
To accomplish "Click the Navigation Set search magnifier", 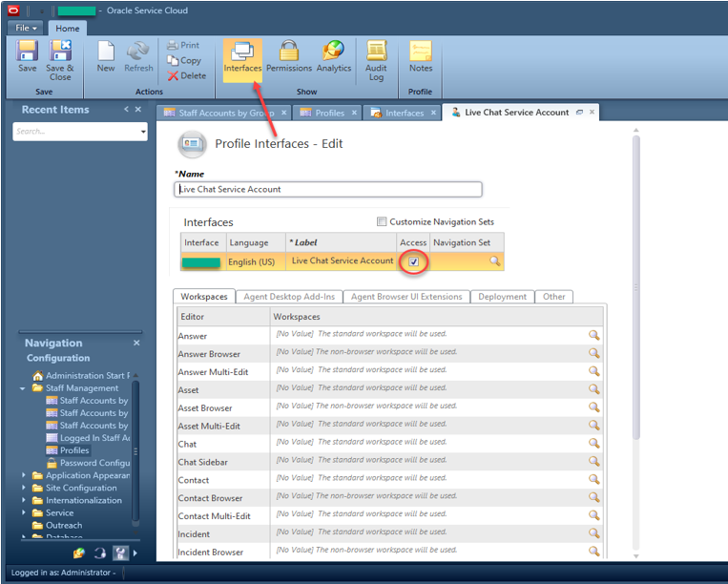I will click(494, 261).
